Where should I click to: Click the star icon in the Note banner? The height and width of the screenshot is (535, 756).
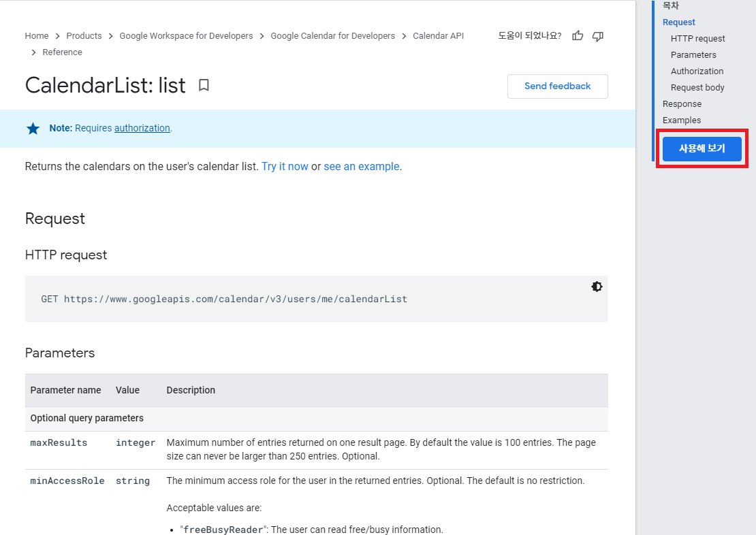[x=33, y=128]
